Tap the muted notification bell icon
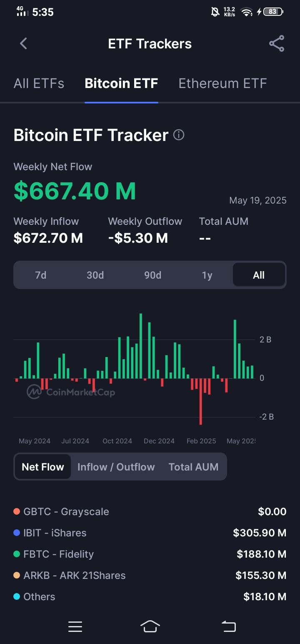The height and width of the screenshot is (644, 300). coord(215,12)
